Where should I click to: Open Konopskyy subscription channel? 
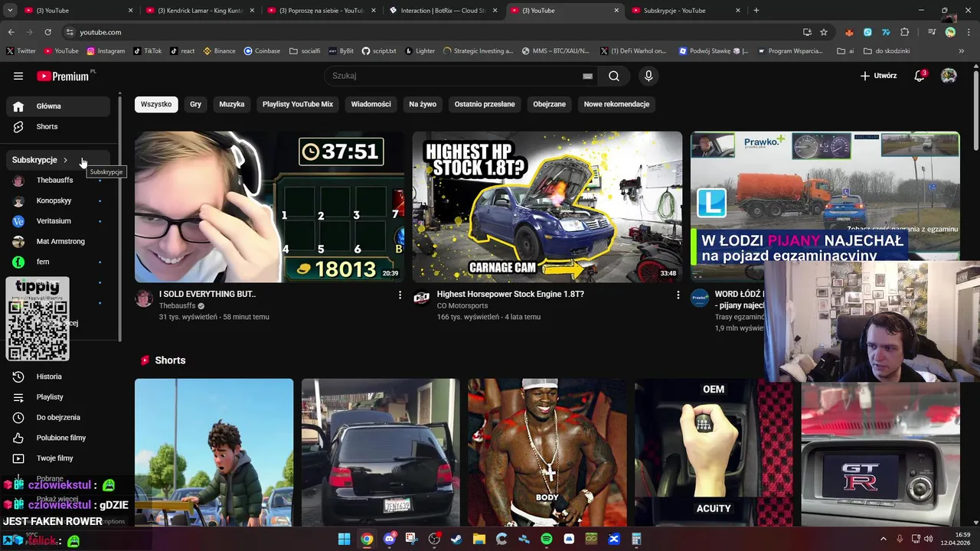57,201
